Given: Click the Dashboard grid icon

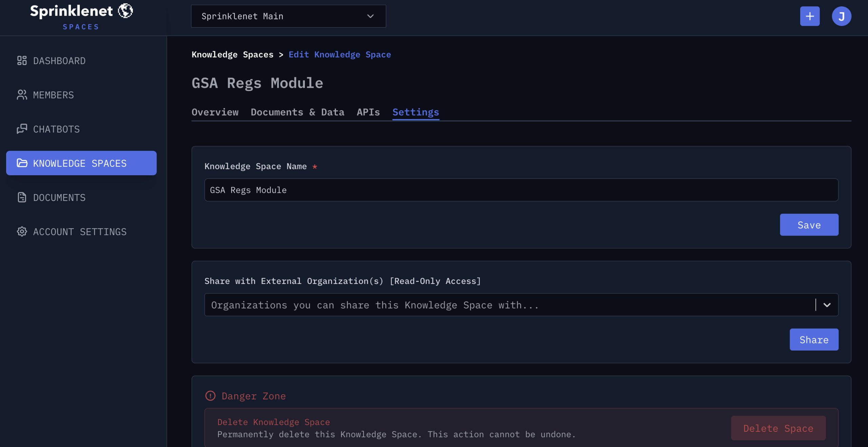Looking at the screenshot, I should click(x=22, y=61).
